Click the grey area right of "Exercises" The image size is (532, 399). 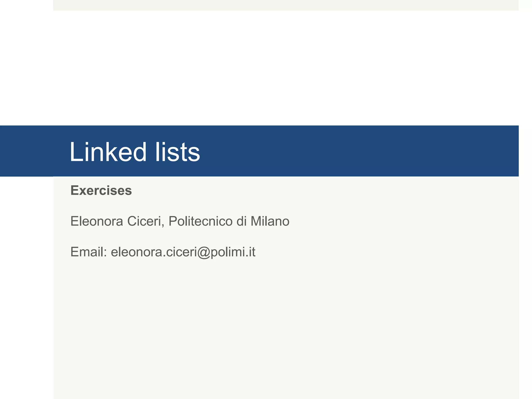[x=312, y=190]
